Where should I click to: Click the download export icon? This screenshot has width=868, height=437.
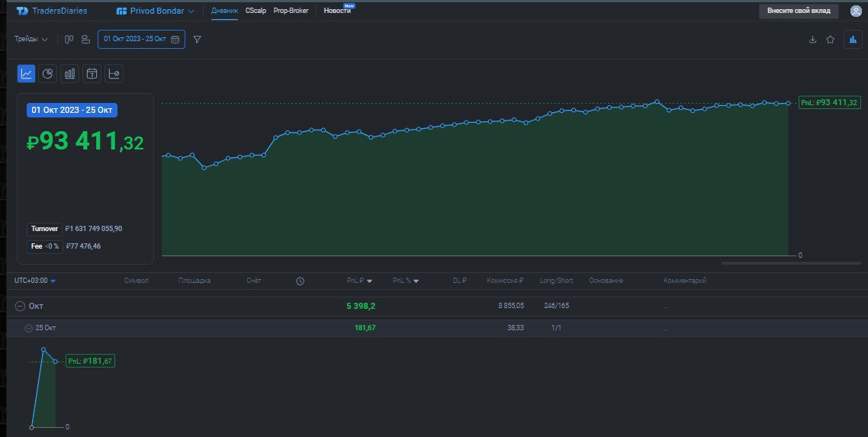click(x=812, y=39)
